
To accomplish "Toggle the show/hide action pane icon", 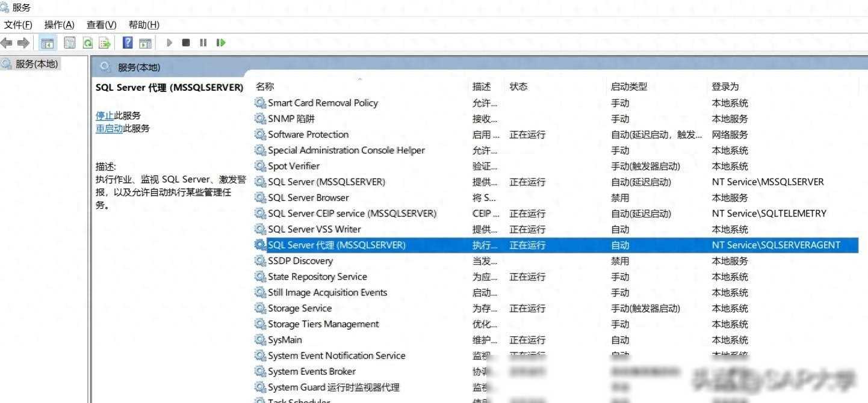I will pyautogui.click(x=145, y=43).
